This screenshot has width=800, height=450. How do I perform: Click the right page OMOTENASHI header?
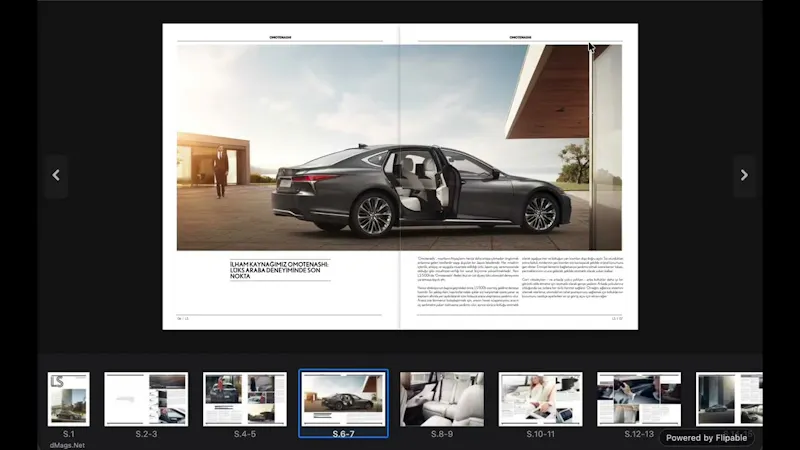[520, 37]
